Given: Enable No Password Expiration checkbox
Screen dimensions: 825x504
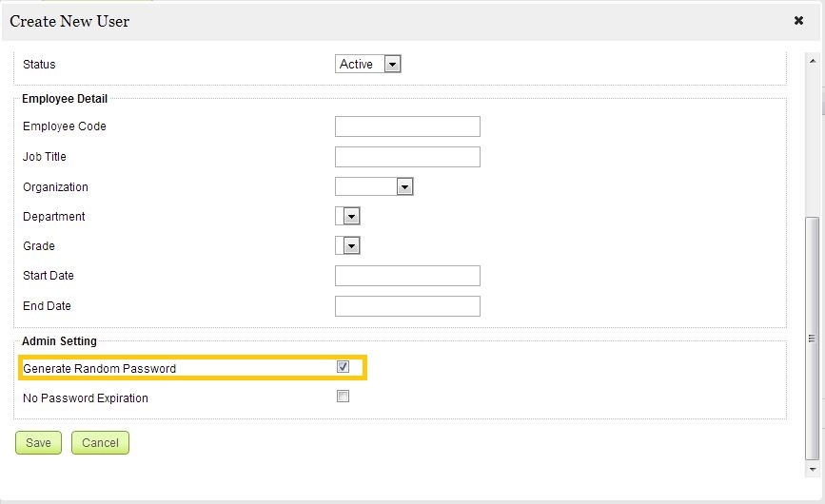Looking at the screenshot, I should tap(344, 397).
